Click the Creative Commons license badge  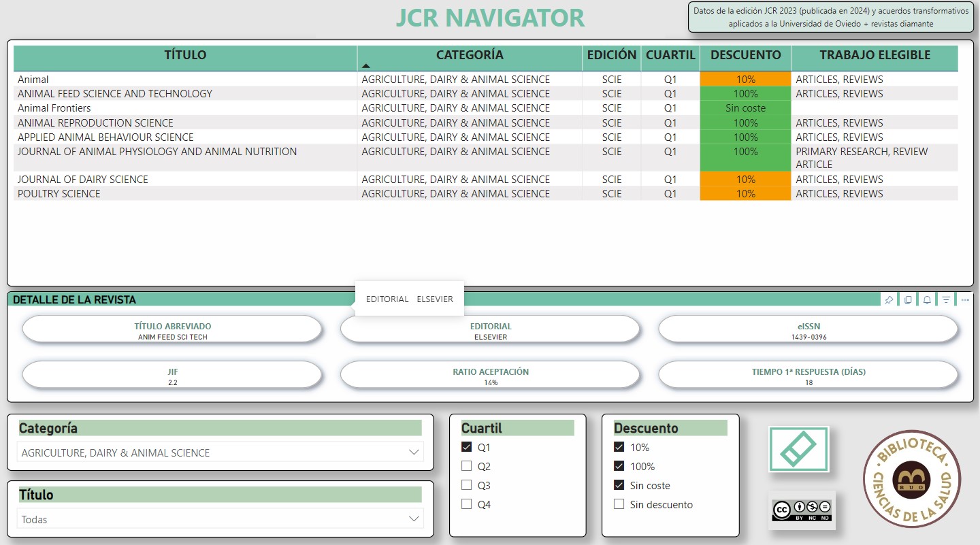coord(802,510)
